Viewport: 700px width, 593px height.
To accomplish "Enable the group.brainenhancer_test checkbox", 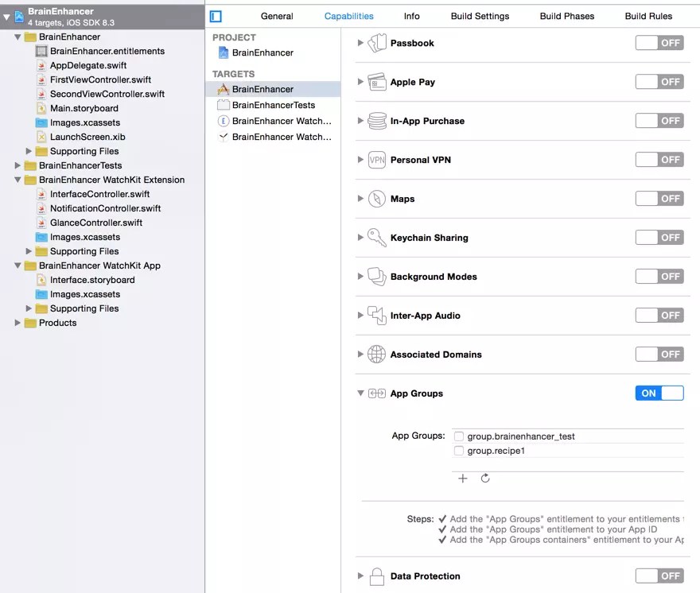I will coord(459,436).
